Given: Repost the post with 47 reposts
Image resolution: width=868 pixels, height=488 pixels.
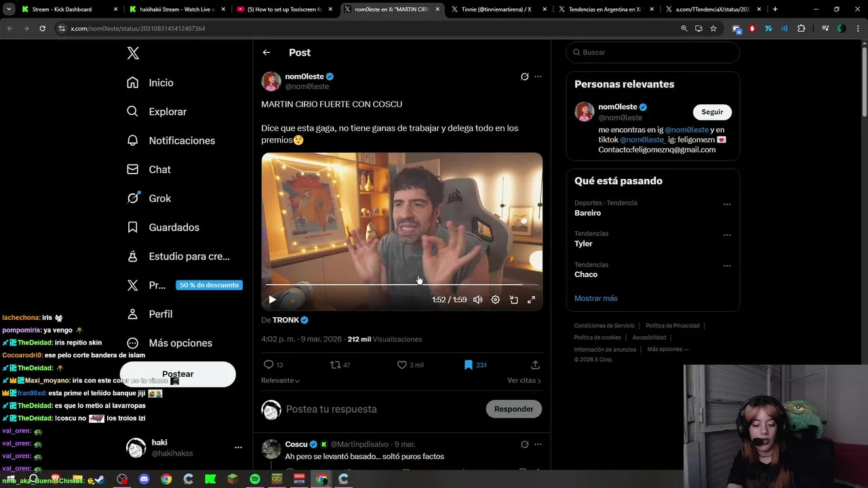Looking at the screenshot, I should pos(340,365).
